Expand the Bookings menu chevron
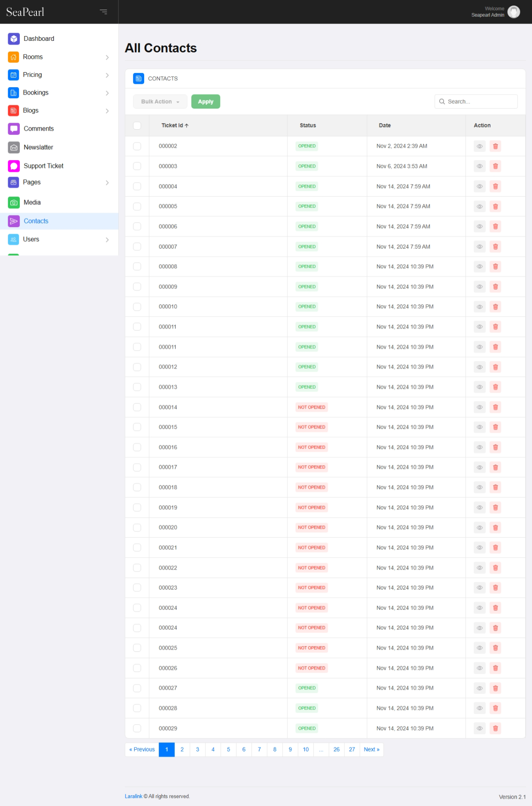This screenshot has width=532, height=806. click(107, 93)
